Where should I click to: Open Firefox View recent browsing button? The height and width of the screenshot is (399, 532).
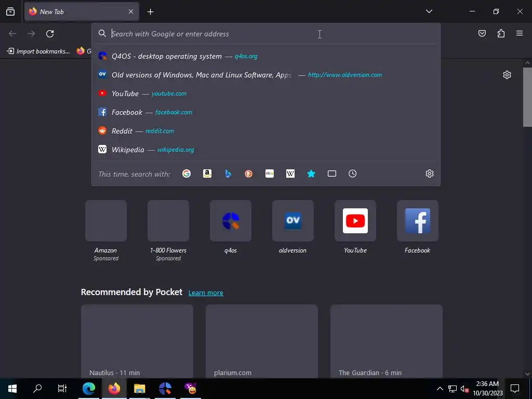click(10, 11)
